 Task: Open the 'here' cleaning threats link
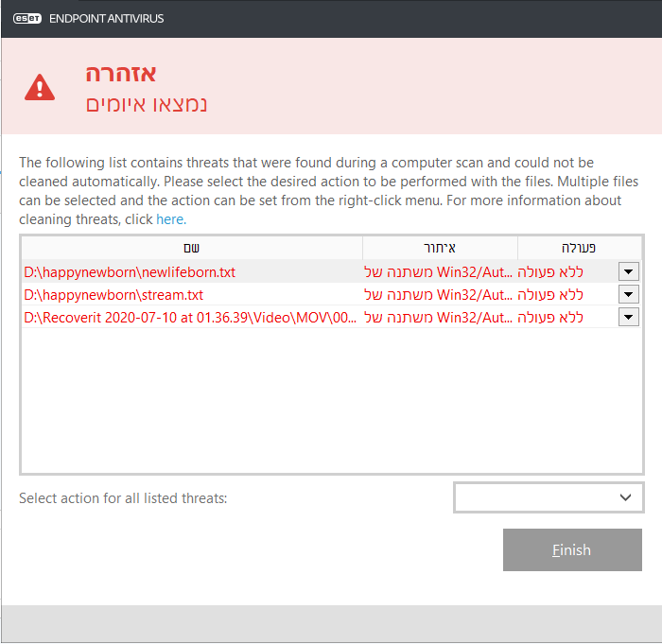[170, 219]
